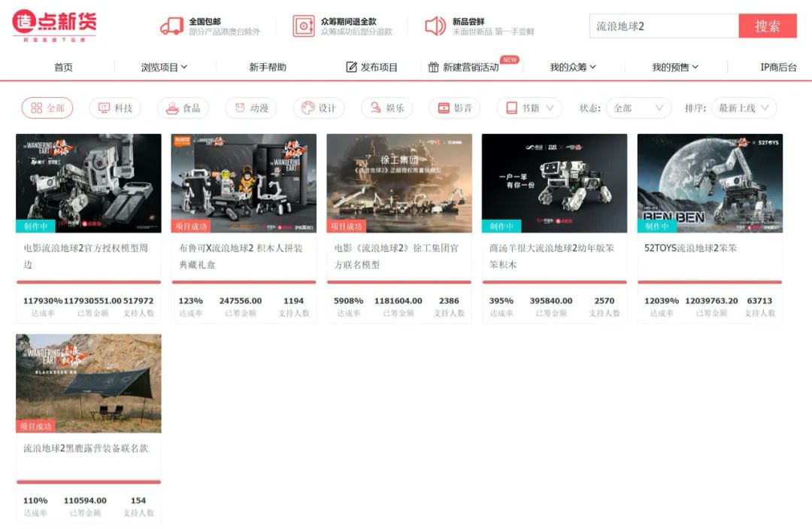The height and width of the screenshot is (529, 812).
Task: Click the red NEW badge
Action: (x=510, y=59)
